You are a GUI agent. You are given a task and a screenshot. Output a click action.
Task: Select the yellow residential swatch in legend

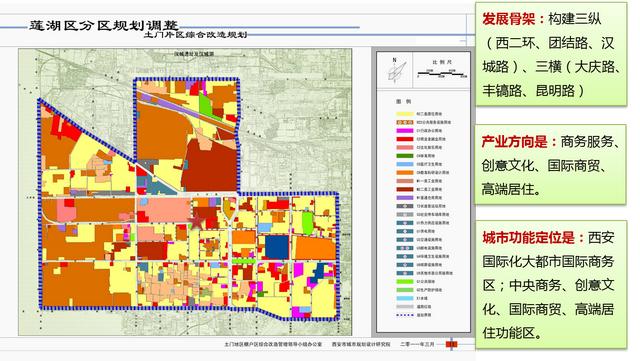click(404, 114)
